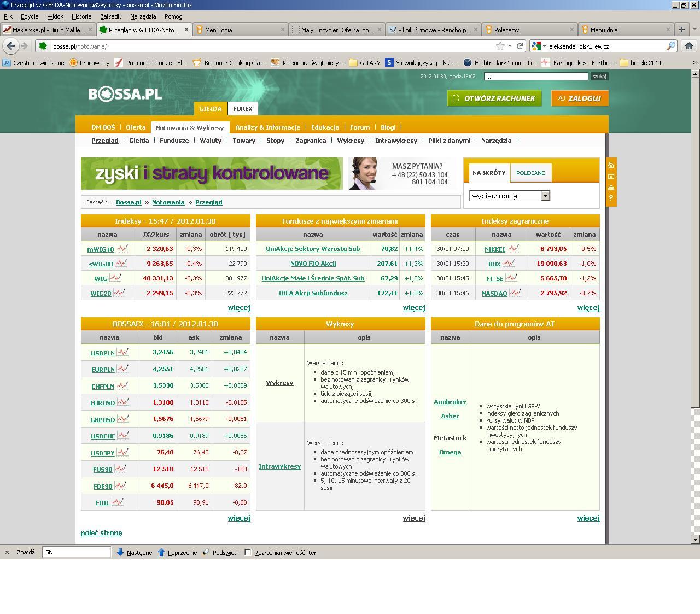Image resolution: width=700 pixels, height=614 pixels.
Task: Go back with the browser Back arrow
Action: tap(10, 46)
